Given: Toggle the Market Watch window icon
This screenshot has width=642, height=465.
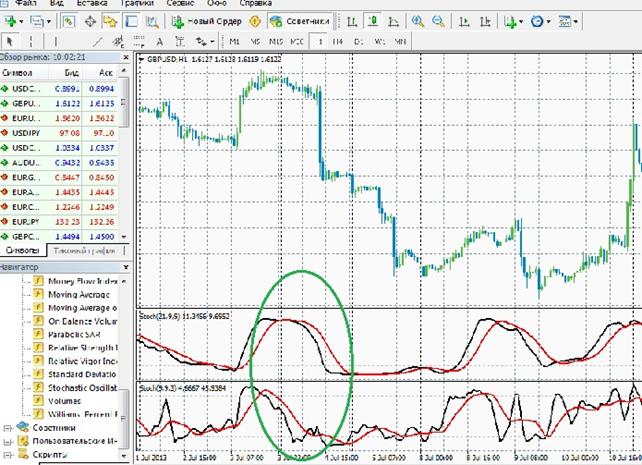Looking at the screenshot, I should 68,21.
